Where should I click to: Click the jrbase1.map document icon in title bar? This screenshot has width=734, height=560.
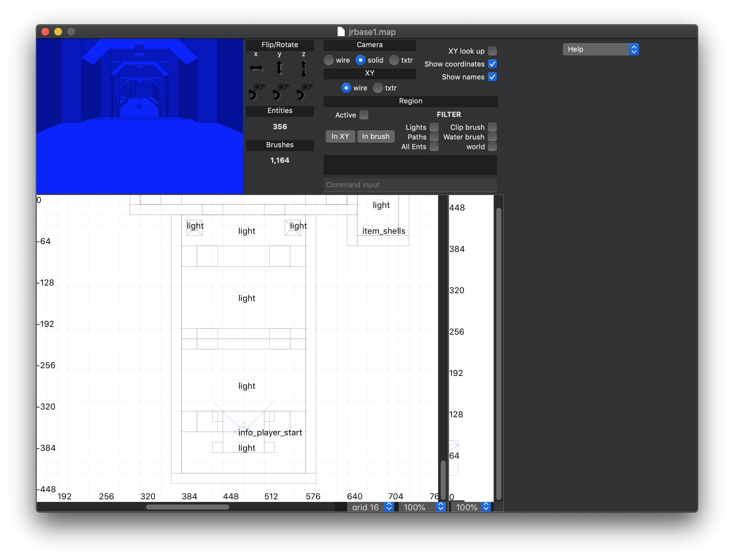pyautogui.click(x=341, y=32)
